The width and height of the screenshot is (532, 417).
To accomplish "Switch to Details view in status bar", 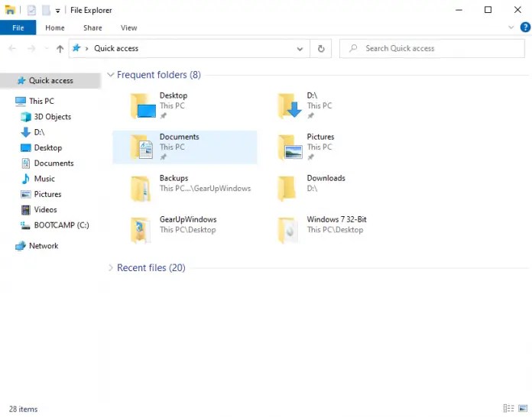I will [508, 409].
